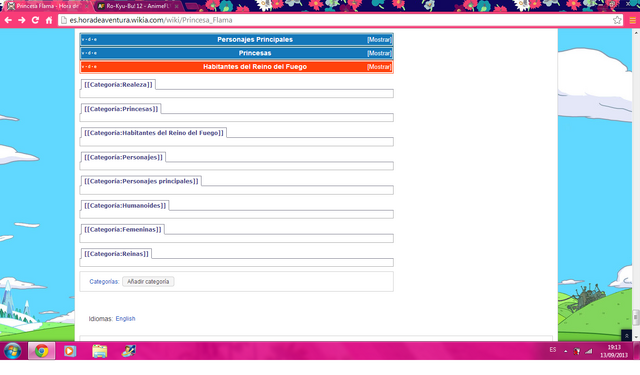Screen dimensions: 640x375
Task: Click the v-d-e links on Princesas bar
Action: pyautogui.click(x=89, y=53)
